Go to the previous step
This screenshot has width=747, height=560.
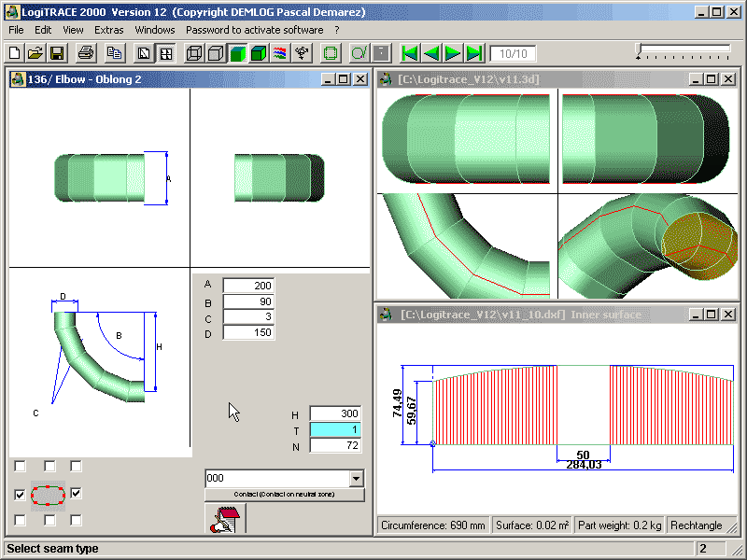pos(431,53)
